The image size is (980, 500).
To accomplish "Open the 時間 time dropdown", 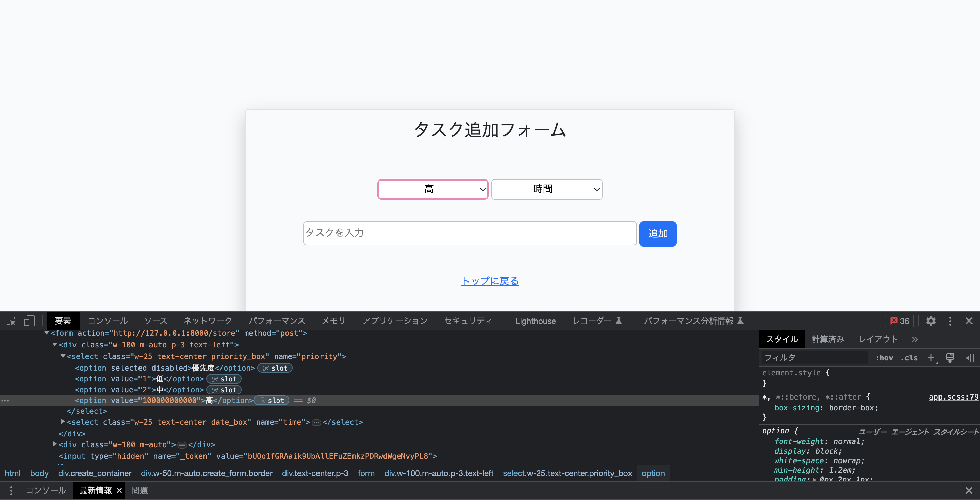I will coord(547,189).
